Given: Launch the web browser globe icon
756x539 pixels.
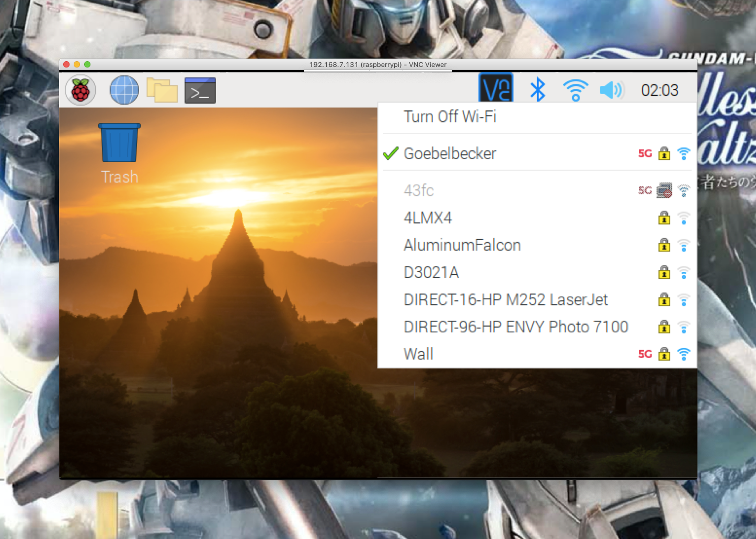Looking at the screenshot, I should tap(124, 90).
